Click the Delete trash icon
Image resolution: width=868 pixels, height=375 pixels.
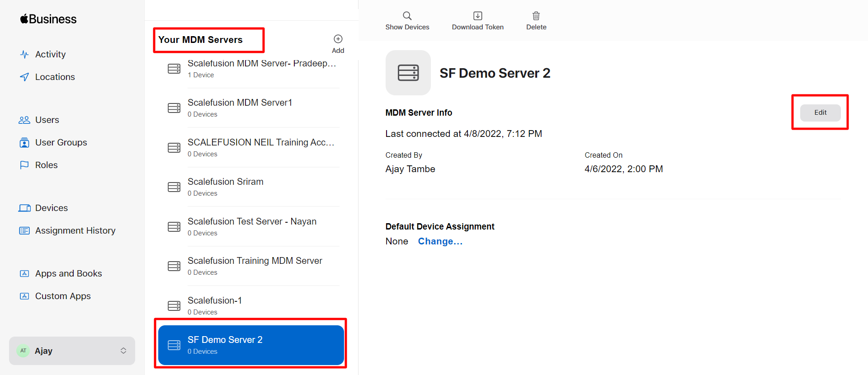pyautogui.click(x=536, y=16)
